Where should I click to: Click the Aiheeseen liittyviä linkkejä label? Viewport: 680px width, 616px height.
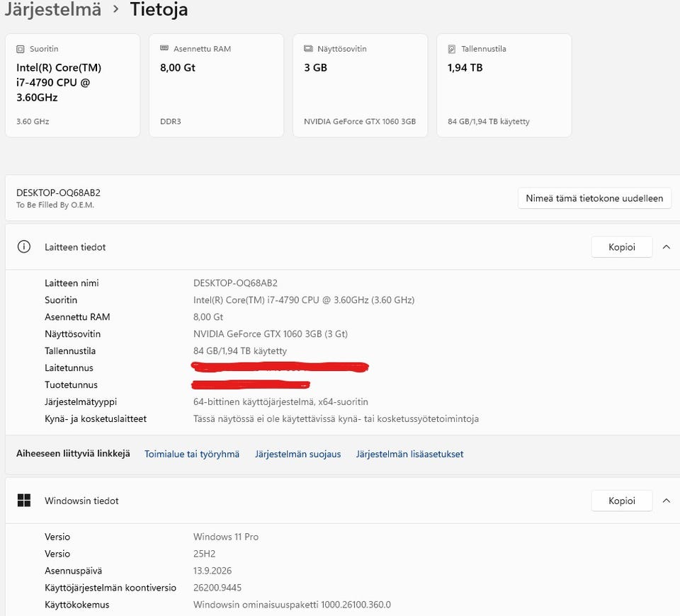coord(73,453)
